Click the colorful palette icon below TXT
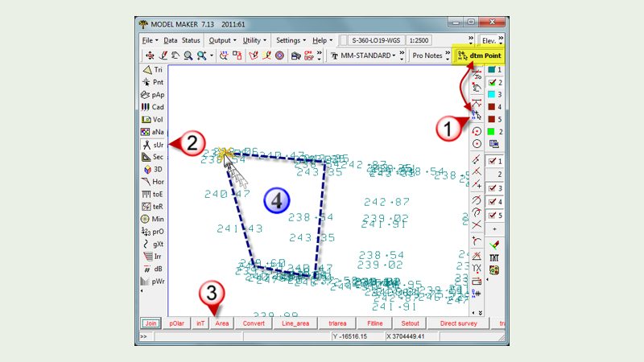Viewport: 644px width, 362px height. click(494, 270)
